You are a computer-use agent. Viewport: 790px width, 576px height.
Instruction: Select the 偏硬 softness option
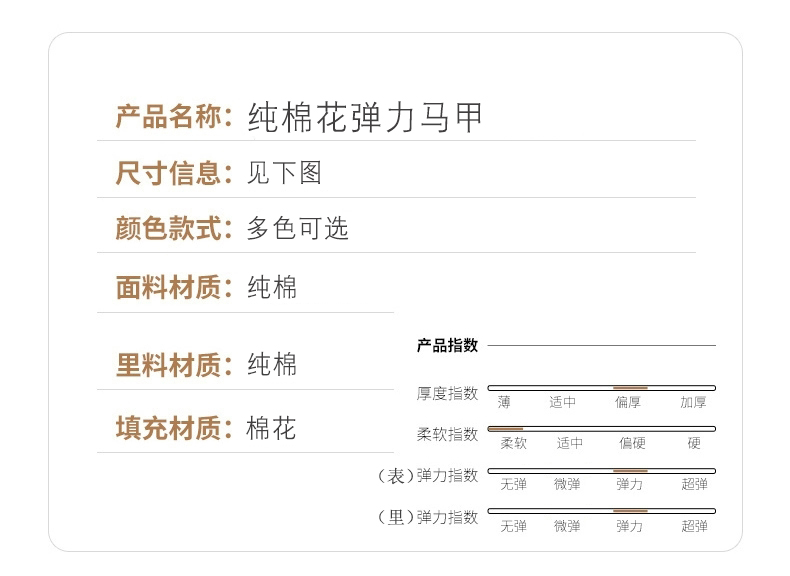[631, 444]
